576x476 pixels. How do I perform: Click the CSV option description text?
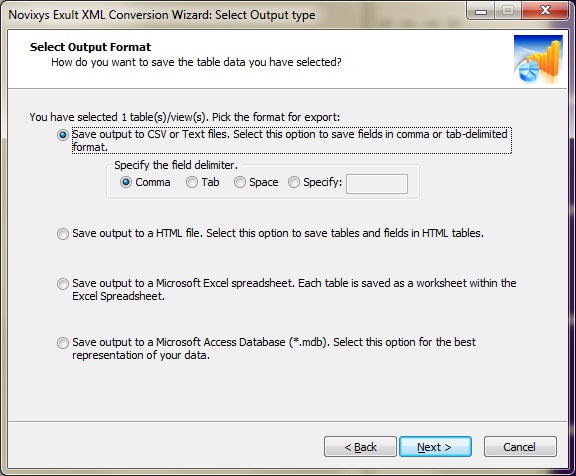click(292, 141)
